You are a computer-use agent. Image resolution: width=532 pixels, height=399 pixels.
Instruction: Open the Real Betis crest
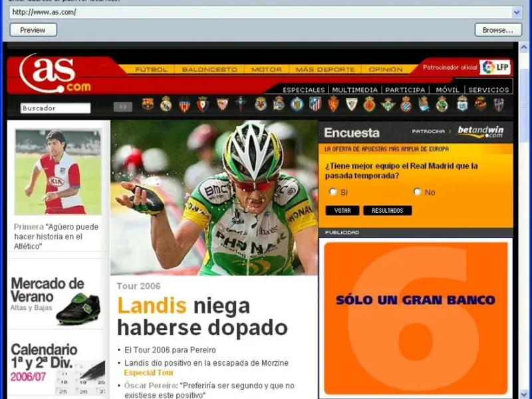click(388, 104)
